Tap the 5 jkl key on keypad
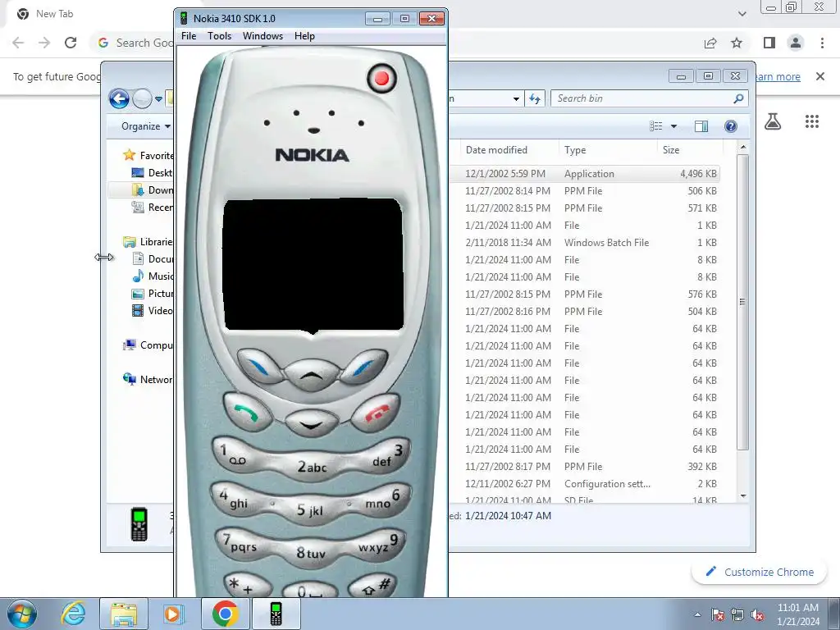Image resolution: width=840 pixels, height=630 pixels. tap(311, 509)
